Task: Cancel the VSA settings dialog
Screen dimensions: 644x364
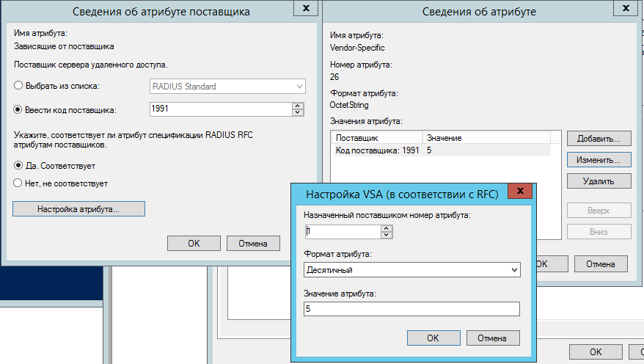Action: point(491,338)
